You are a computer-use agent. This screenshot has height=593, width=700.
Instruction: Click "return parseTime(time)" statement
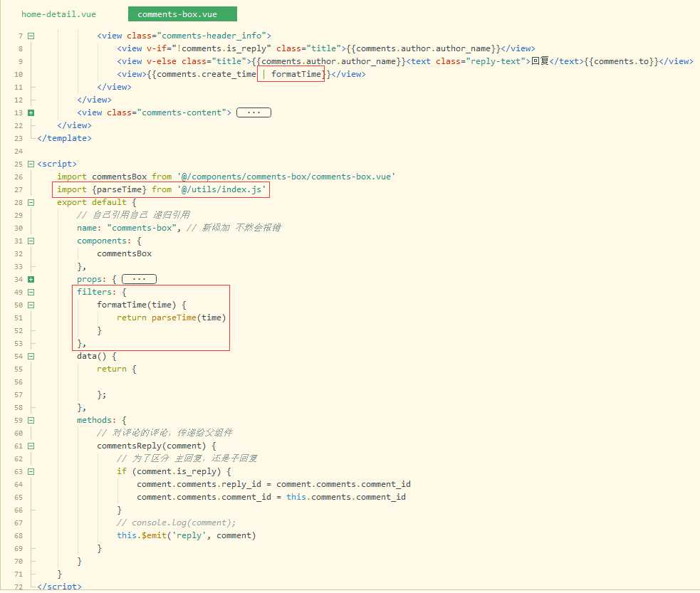click(x=172, y=318)
